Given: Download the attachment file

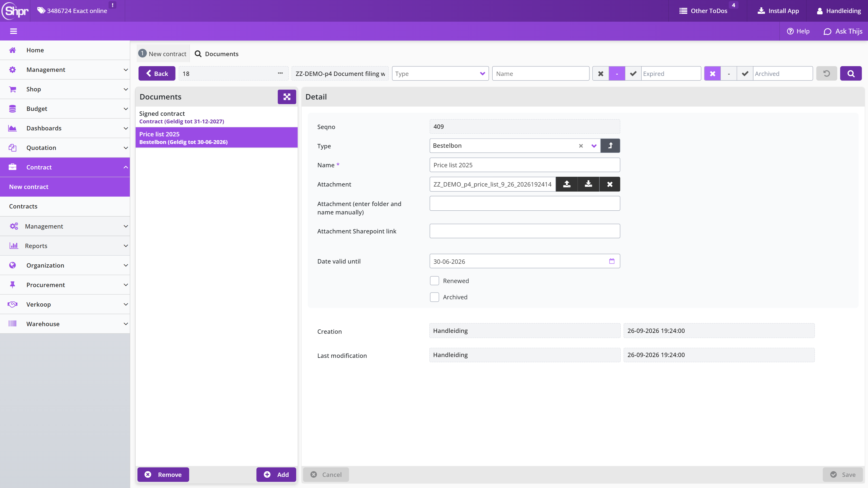Looking at the screenshot, I should pos(588,184).
